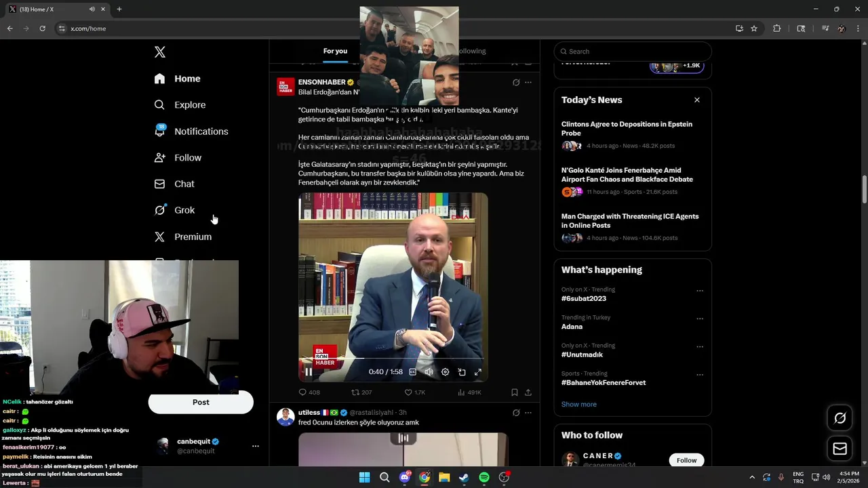Open utiless profile avatar
Screen dimensions: 868x488
[285, 417]
